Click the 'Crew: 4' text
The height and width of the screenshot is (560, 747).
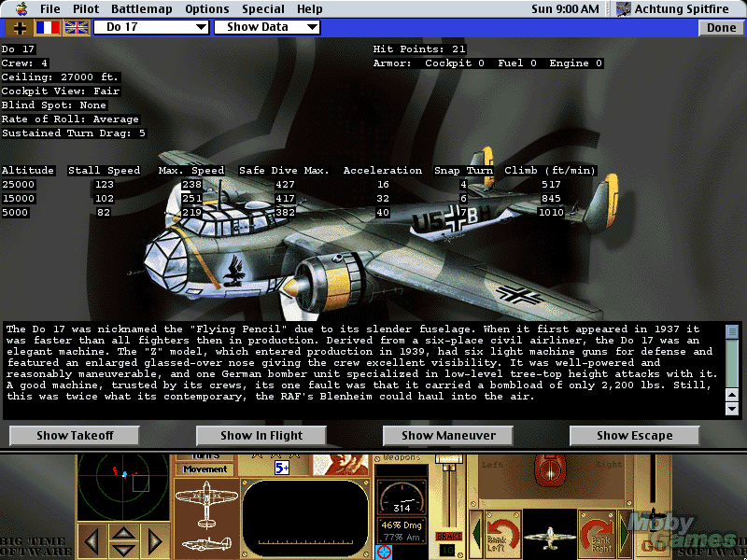25,63
